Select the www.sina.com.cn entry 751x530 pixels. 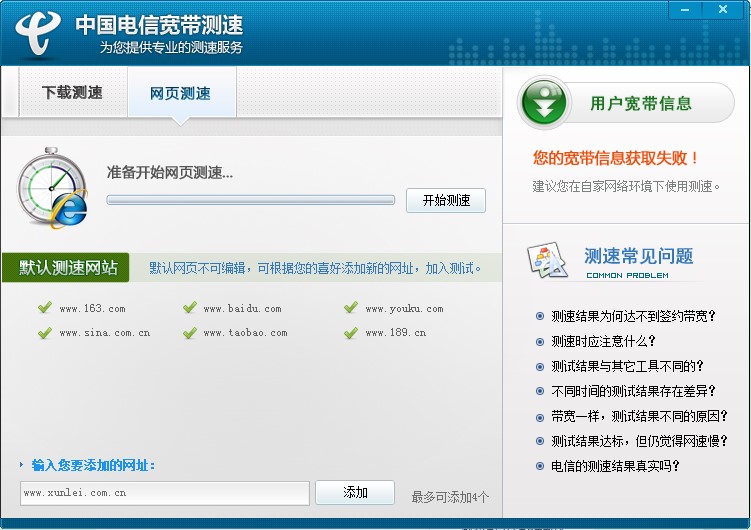[x=104, y=332]
